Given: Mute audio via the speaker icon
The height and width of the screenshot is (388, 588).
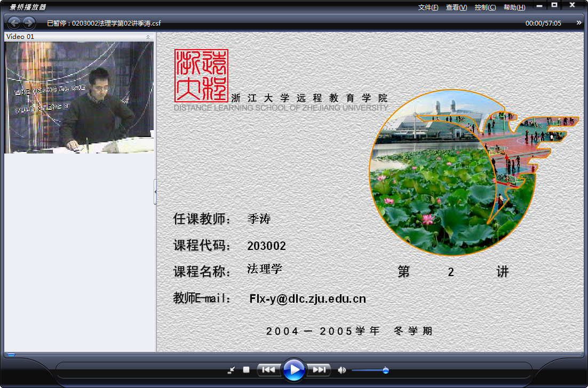Looking at the screenshot, I should (341, 370).
